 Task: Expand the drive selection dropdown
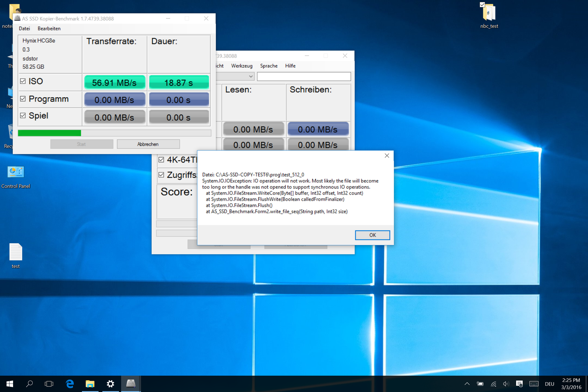tap(250, 76)
